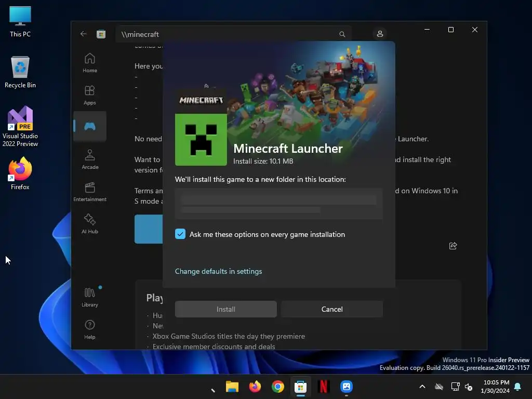Open the blue app icon right of Netflix
This screenshot has height=399, width=532.
(347, 387)
